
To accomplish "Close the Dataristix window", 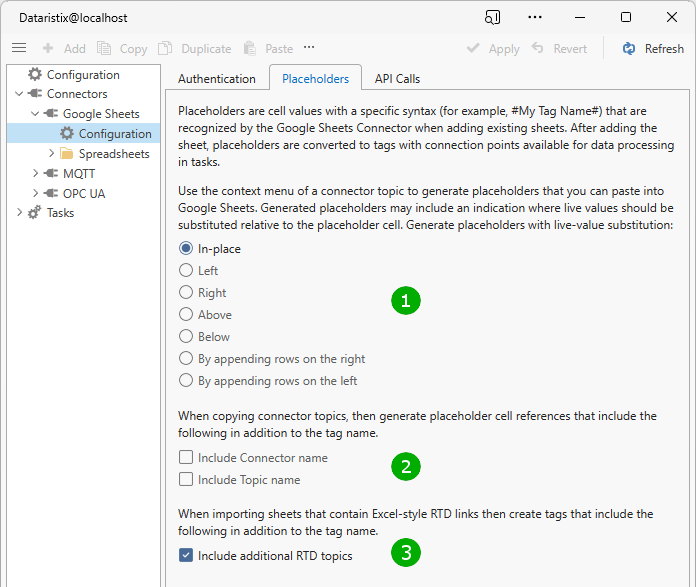I will 672,17.
